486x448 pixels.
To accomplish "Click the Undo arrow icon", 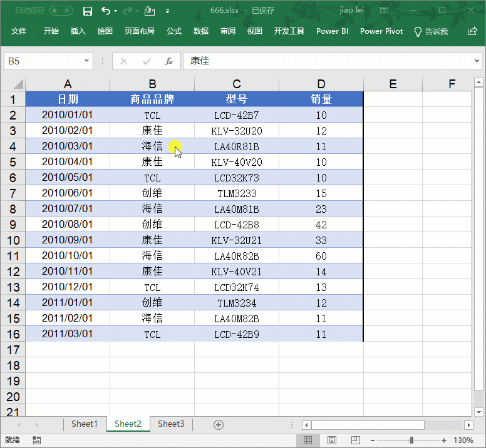I will pos(106,11).
